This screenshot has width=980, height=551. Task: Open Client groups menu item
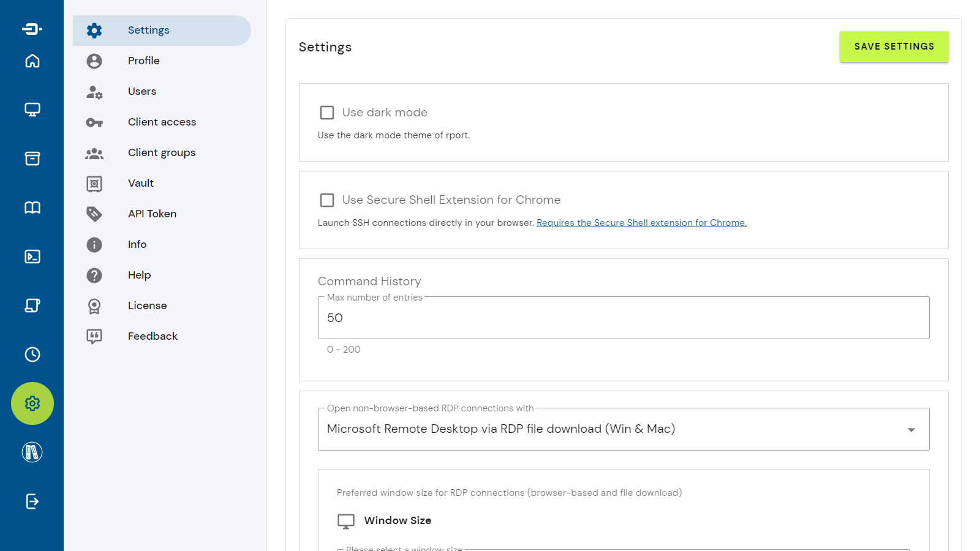click(162, 152)
